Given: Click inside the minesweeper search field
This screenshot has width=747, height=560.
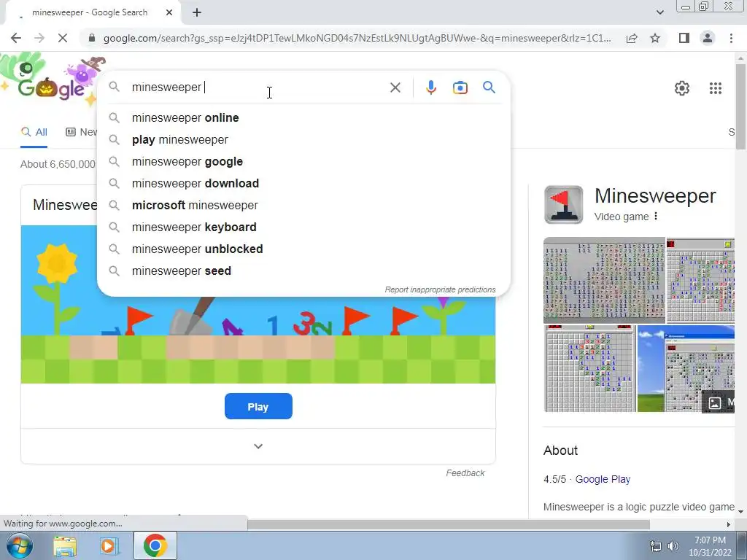Looking at the screenshot, I should coord(258,87).
